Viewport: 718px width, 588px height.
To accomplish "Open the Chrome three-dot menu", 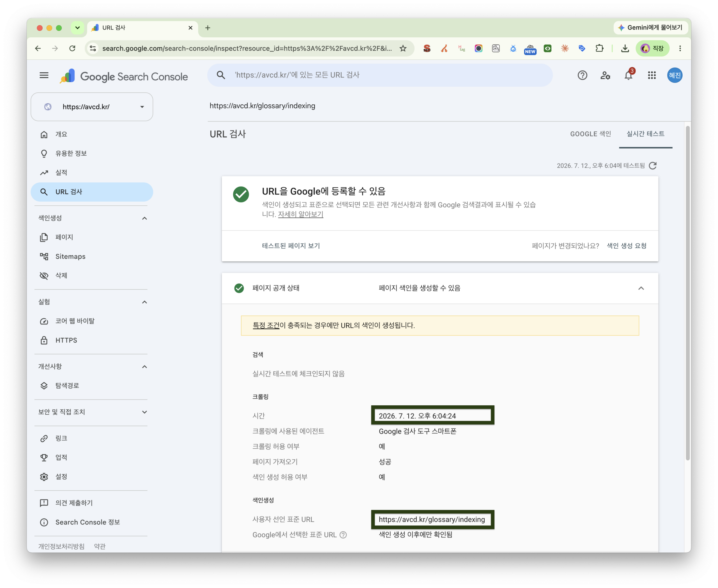I will [680, 49].
